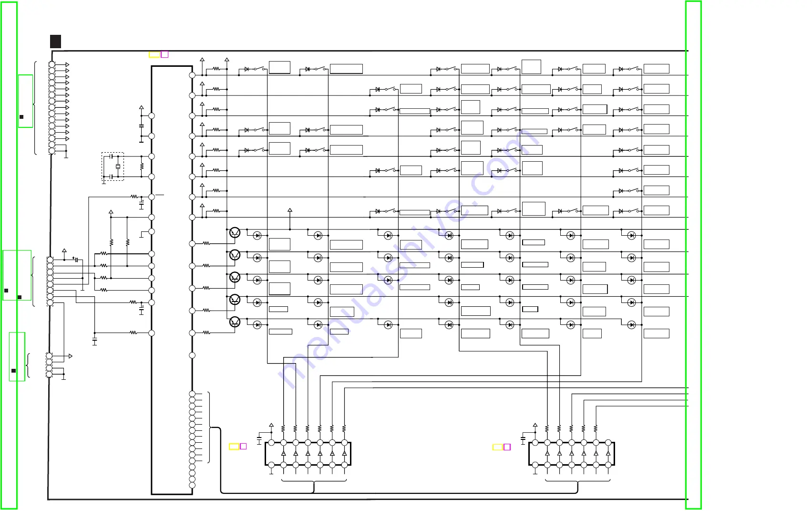
Task: Open the green link box beside the middle-left eight-pin connector
Action: point(17,275)
